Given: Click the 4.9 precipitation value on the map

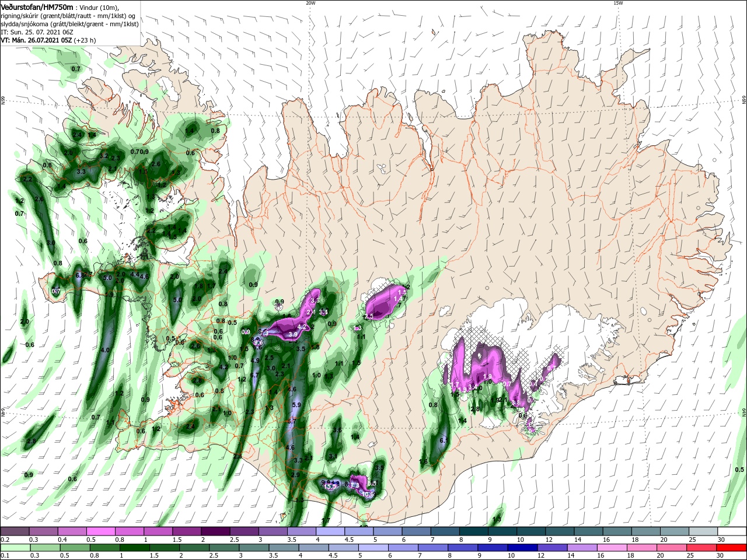Looking at the screenshot, I should tap(255, 360).
